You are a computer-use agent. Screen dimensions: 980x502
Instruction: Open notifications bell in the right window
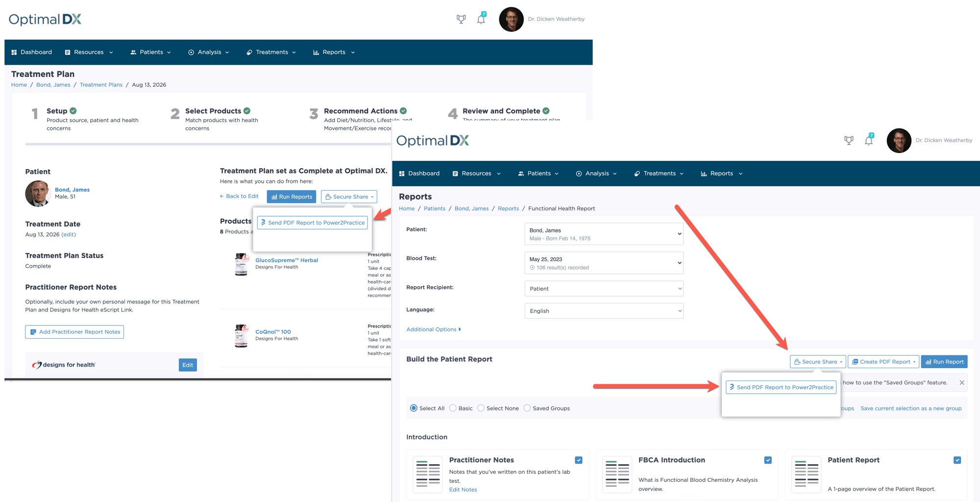(869, 140)
